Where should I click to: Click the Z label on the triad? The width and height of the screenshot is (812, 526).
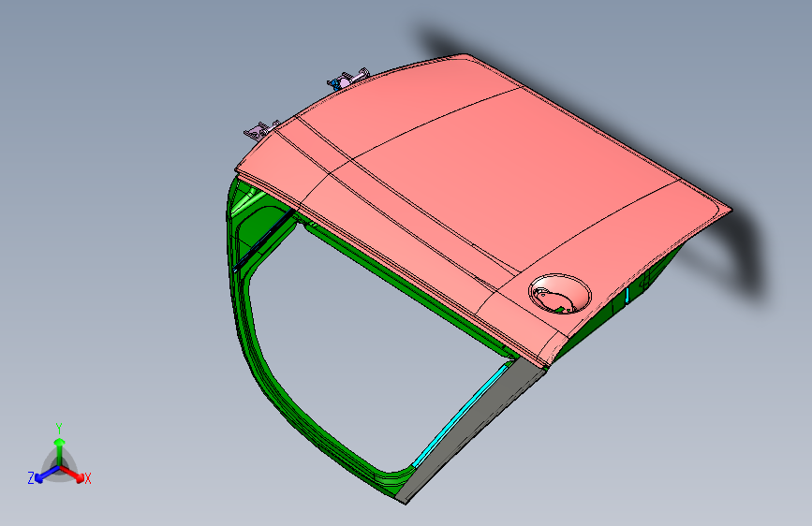pos(31,478)
